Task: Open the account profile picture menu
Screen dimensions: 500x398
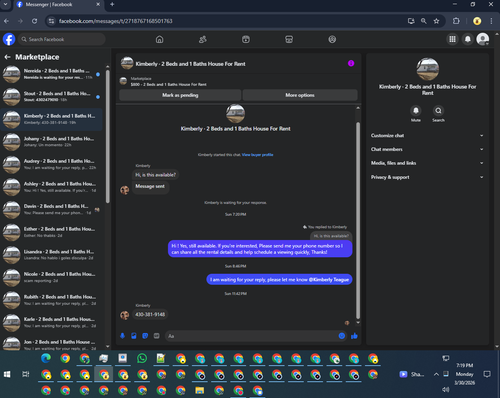Action: (x=483, y=39)
